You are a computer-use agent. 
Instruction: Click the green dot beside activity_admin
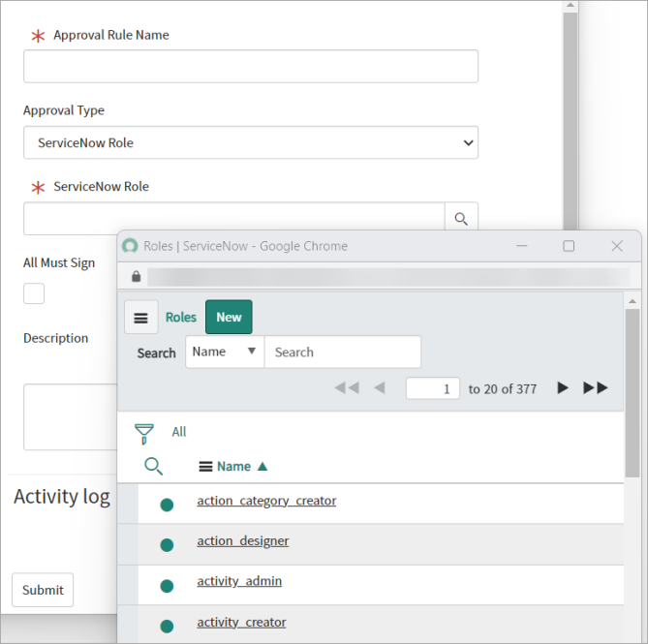(167, 586)
